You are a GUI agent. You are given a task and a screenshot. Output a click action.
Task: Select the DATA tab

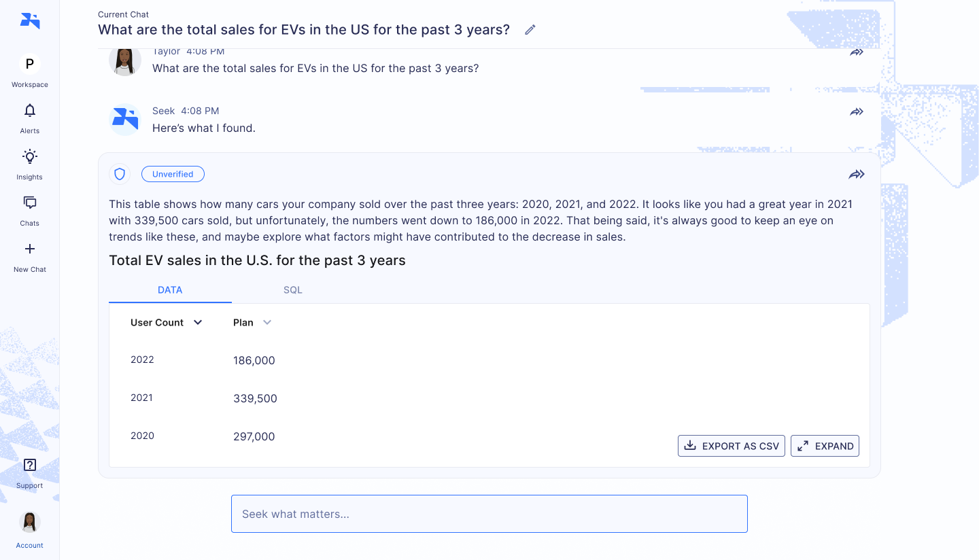(x=170, y=290)
